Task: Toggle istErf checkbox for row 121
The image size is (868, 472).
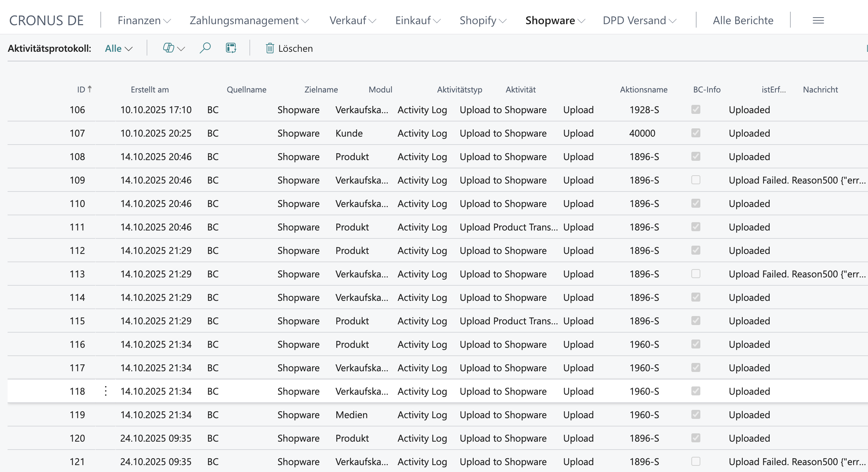Action: point(696,461)
